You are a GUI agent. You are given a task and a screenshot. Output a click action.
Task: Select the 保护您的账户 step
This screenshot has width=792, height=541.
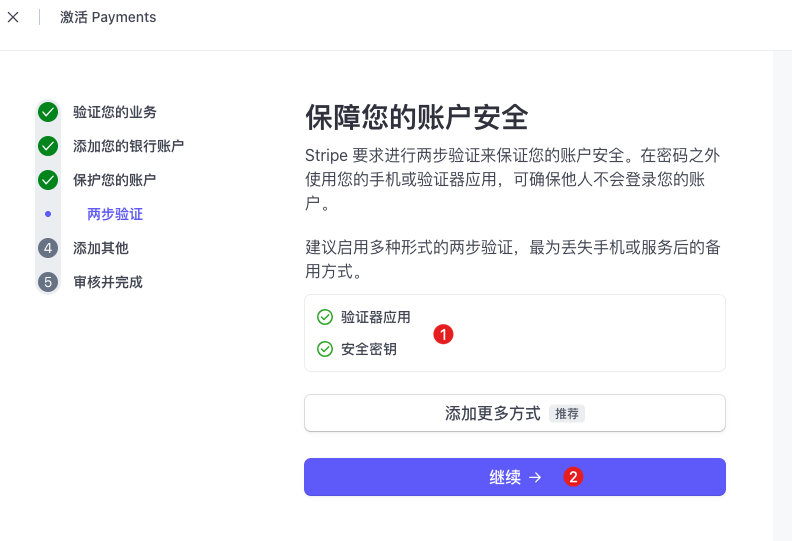(114, 180)
